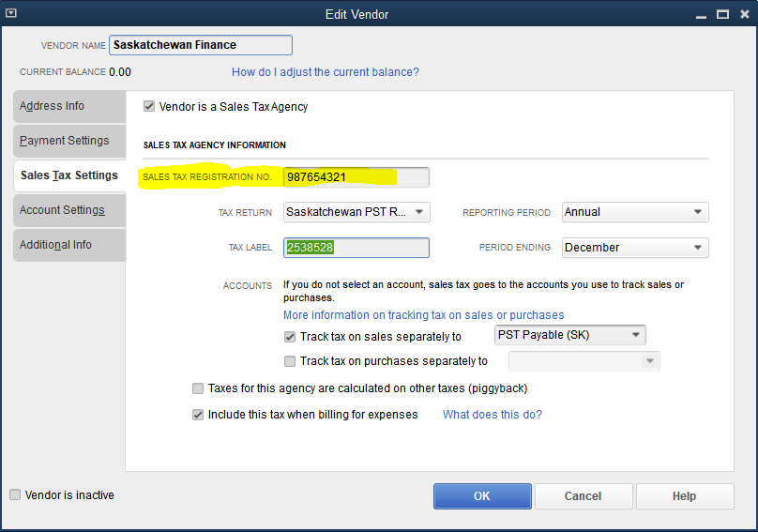Image resolution: width=758 pixels, height=532 pixels.
Task: Switch to the Additional Info tab
Action: [x=69, y=245]
